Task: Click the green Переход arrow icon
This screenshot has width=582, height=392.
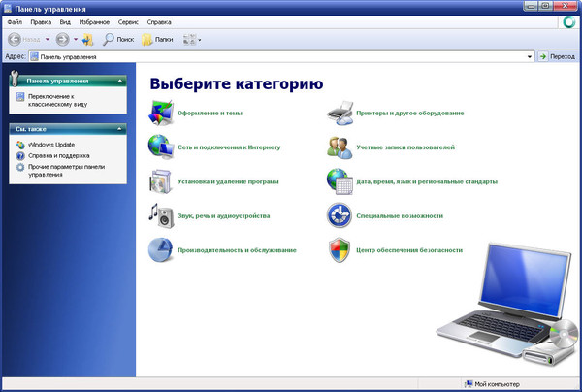Action: [x=542, y=56]
